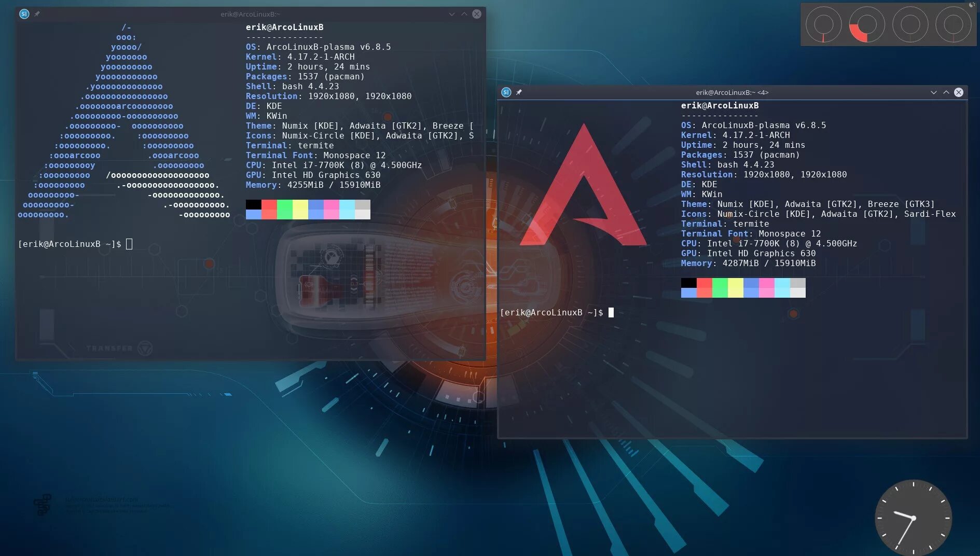Click the Theme line in right terminal

pos(808,204)
